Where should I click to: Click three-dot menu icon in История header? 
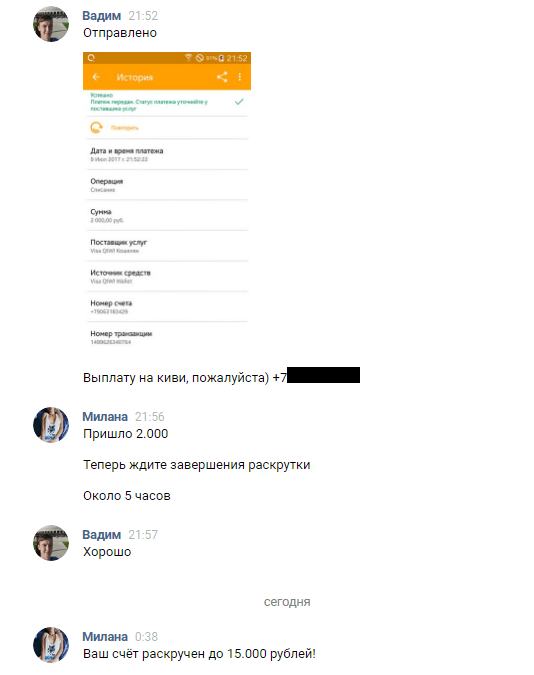(240, 77)
